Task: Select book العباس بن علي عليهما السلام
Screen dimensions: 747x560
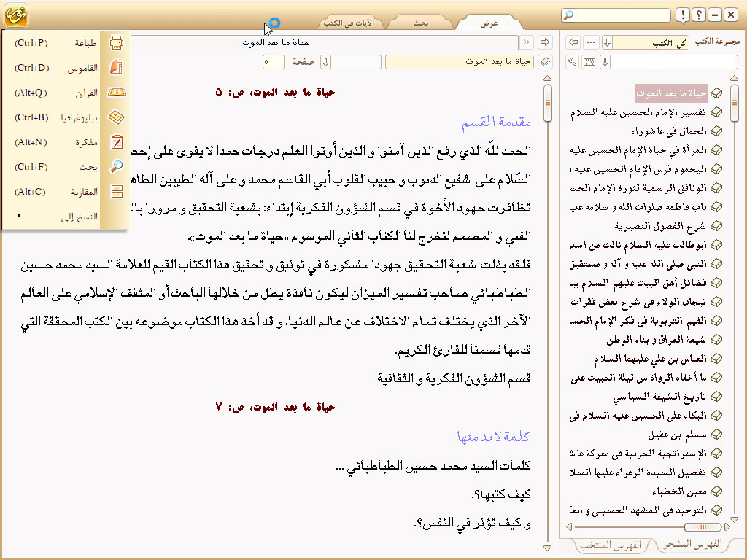Action: (x=650, y=359)
